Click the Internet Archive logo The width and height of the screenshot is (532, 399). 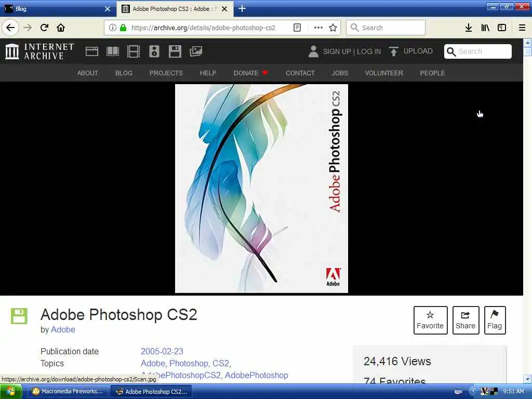coord(39,51)
